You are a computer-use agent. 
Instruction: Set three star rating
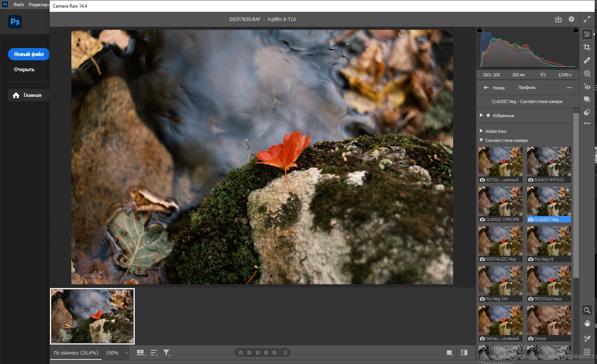click(258, 353)
